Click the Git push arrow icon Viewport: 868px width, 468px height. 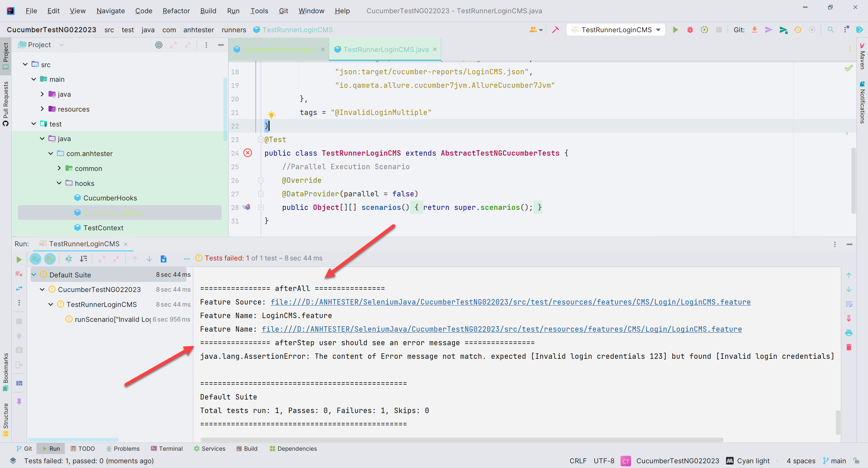pyautogui.click(x=783, y=30)
